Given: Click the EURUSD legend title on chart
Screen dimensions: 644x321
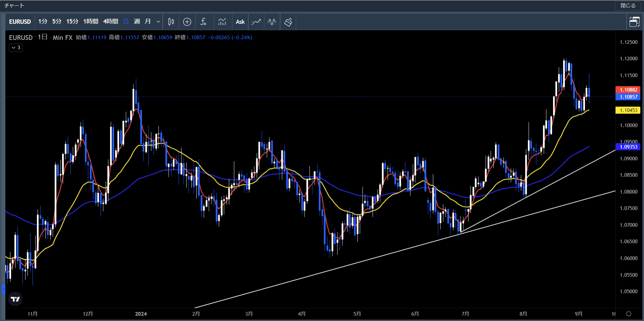Looking at the screenshot, I should click(x=21, y=38).
